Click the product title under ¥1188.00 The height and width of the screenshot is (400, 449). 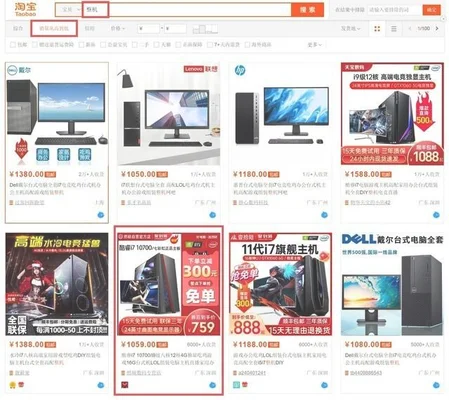(x=280, y=359)
